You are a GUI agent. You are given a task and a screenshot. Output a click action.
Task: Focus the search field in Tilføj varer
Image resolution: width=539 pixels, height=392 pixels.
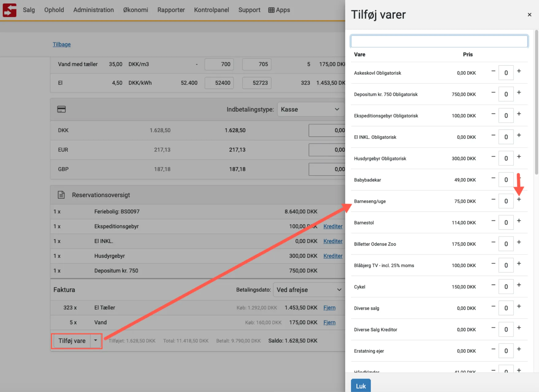click(439, 41)
